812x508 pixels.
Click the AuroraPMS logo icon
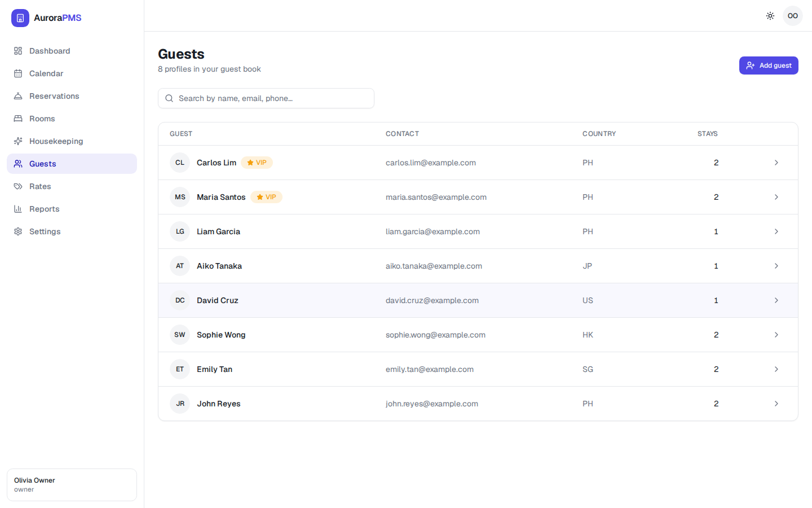20,18
